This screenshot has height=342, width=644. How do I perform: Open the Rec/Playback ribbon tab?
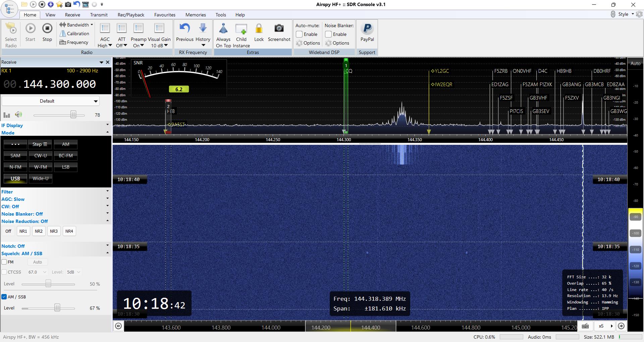click(131, 15)
